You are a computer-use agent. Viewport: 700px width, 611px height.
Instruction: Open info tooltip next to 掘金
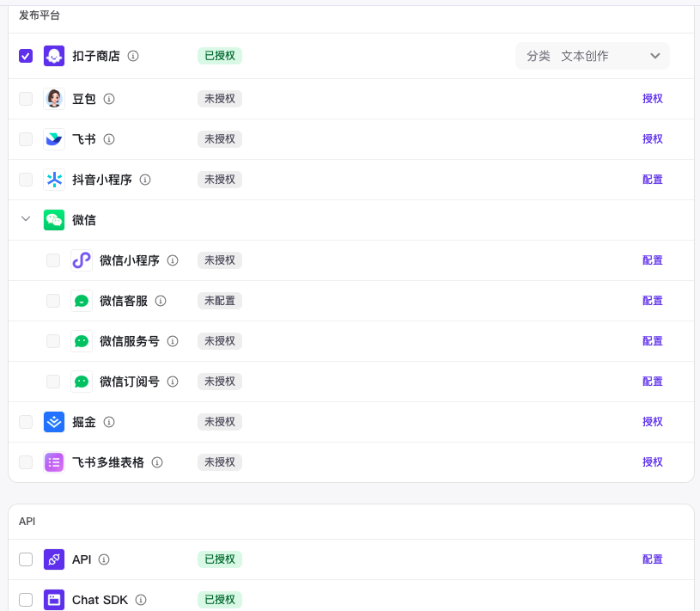point(109,422)
